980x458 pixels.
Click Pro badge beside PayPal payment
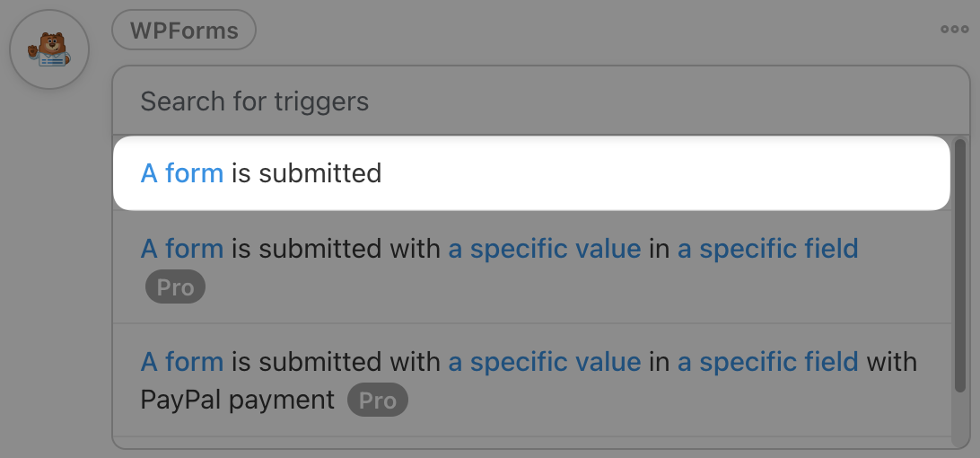[377, 401]
